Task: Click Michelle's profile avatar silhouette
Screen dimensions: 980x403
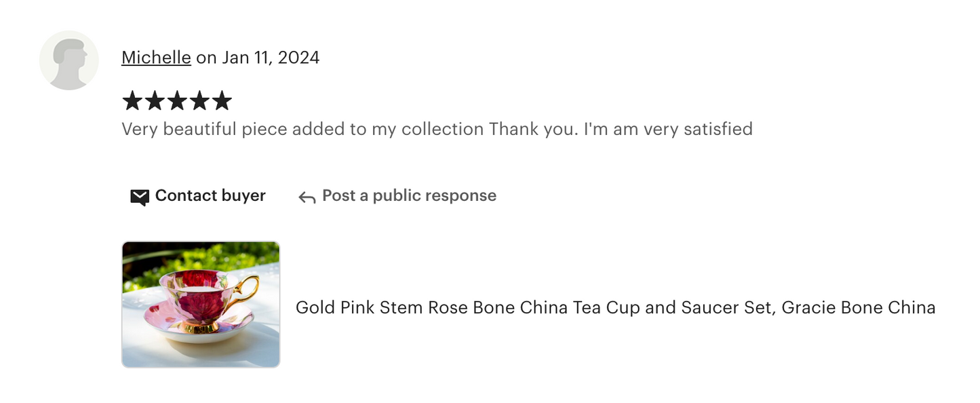Action: 68,60
